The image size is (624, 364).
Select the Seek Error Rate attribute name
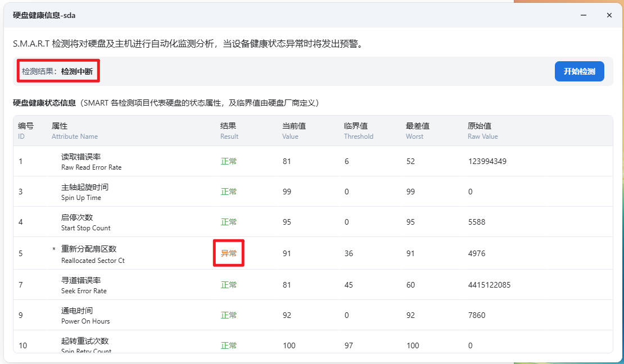[x=84, y=285]
